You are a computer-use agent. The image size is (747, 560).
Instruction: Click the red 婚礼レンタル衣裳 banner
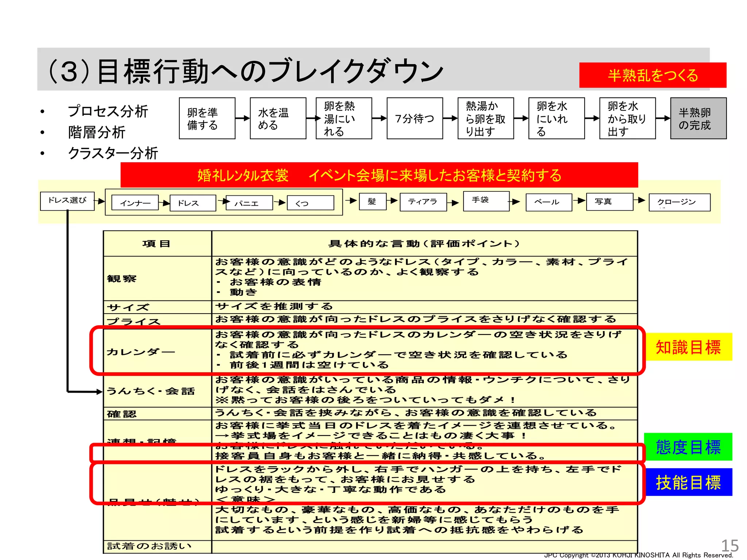[x=379, y=175]
